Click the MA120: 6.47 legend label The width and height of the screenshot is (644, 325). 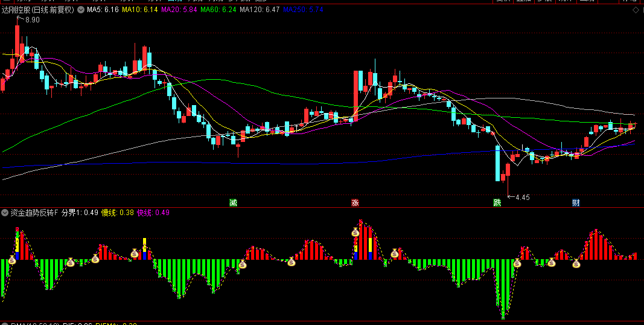(x=260, y=10)
